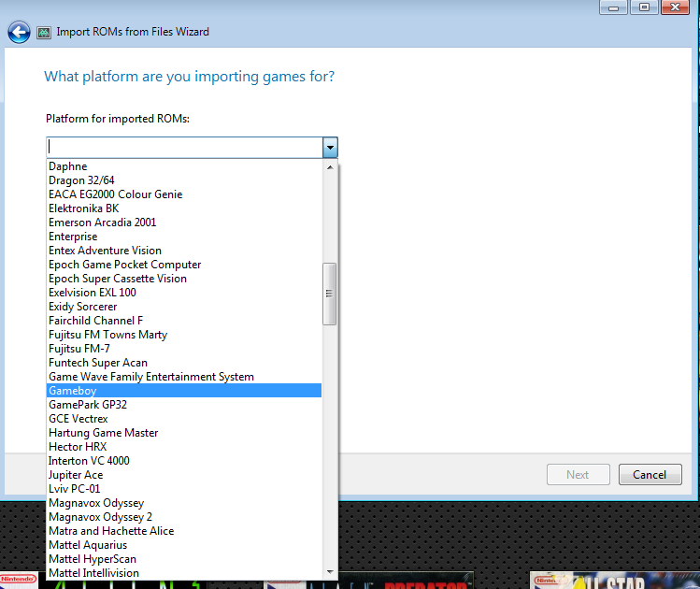Image resolution: width=700 pixels, height=589 pixels.
Task: Choose GamePark GP32
Action: (184, 405)
